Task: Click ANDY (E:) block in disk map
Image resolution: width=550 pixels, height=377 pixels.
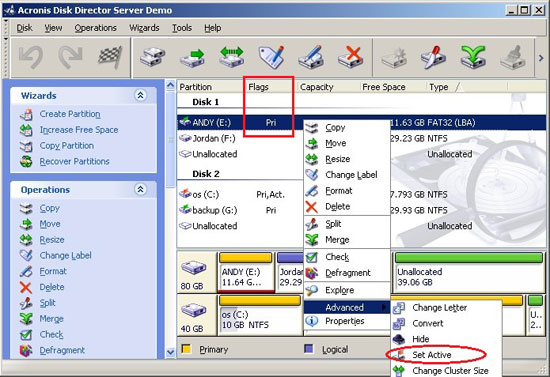Action: (x=246, y=272)
